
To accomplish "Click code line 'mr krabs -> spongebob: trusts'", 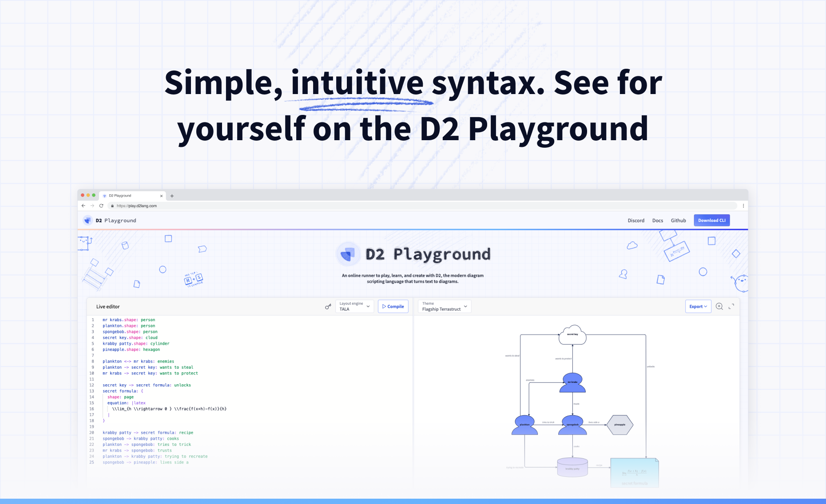I will (x=137, y=451).
